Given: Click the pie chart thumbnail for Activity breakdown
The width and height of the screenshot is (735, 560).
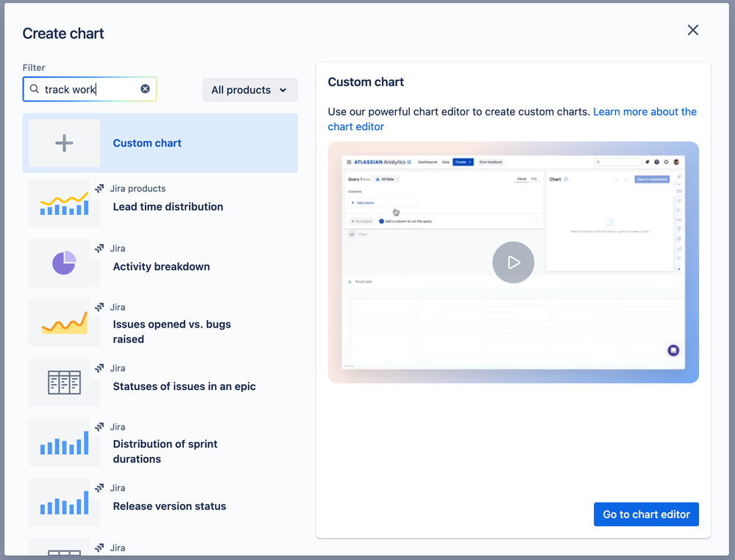Looking at the screenshot, I should [64, 263].
